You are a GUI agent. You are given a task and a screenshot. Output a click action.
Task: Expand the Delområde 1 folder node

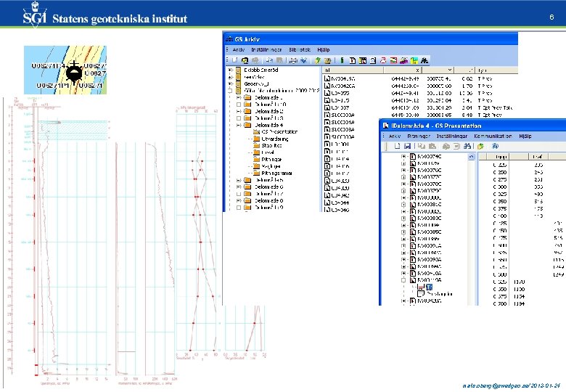click(x=239, y=97)
